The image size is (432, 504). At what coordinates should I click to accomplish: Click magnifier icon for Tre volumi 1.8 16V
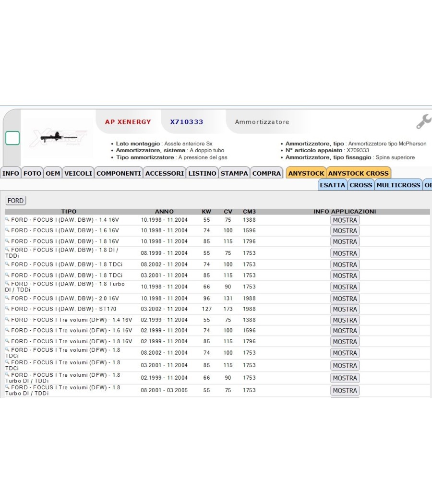click(7, 341)
